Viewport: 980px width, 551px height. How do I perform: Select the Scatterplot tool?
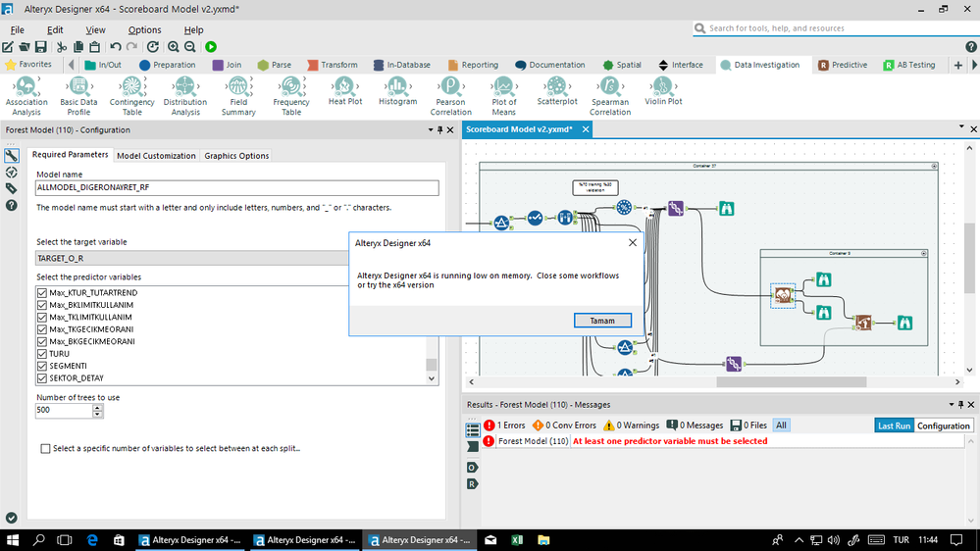557,91
